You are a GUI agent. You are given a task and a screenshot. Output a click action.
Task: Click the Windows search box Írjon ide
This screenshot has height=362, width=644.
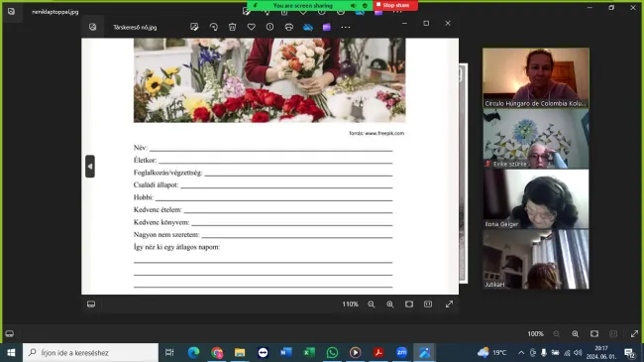[90, 352]
